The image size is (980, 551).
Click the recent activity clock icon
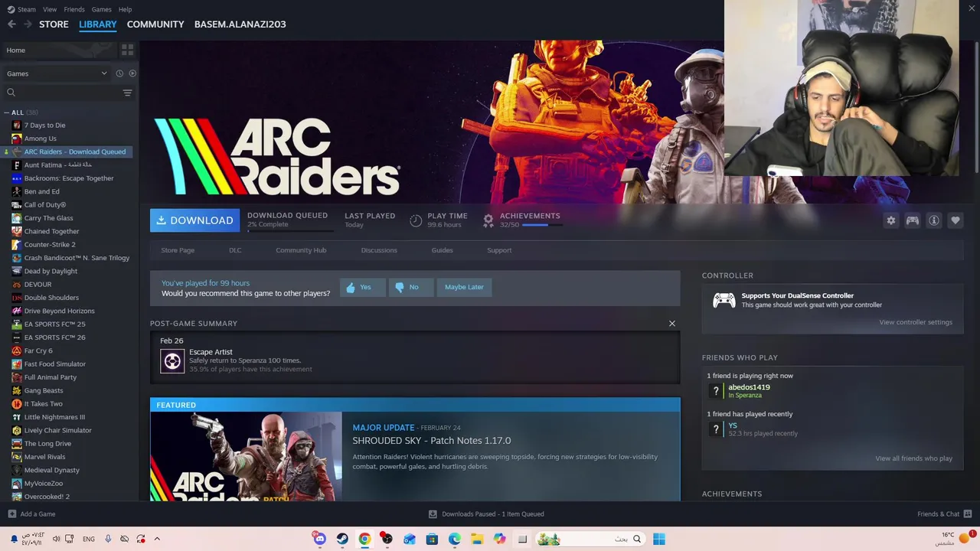click(x=119, y=73)
